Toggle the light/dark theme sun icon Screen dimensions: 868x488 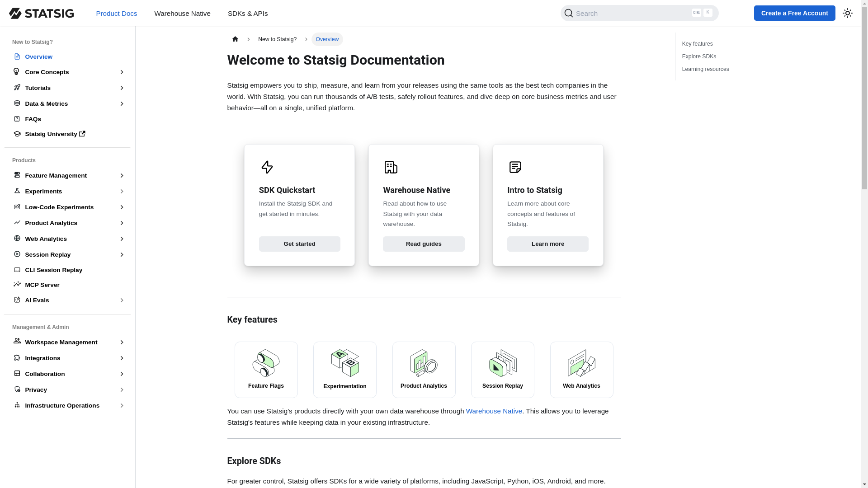click(x=848, y=13)
